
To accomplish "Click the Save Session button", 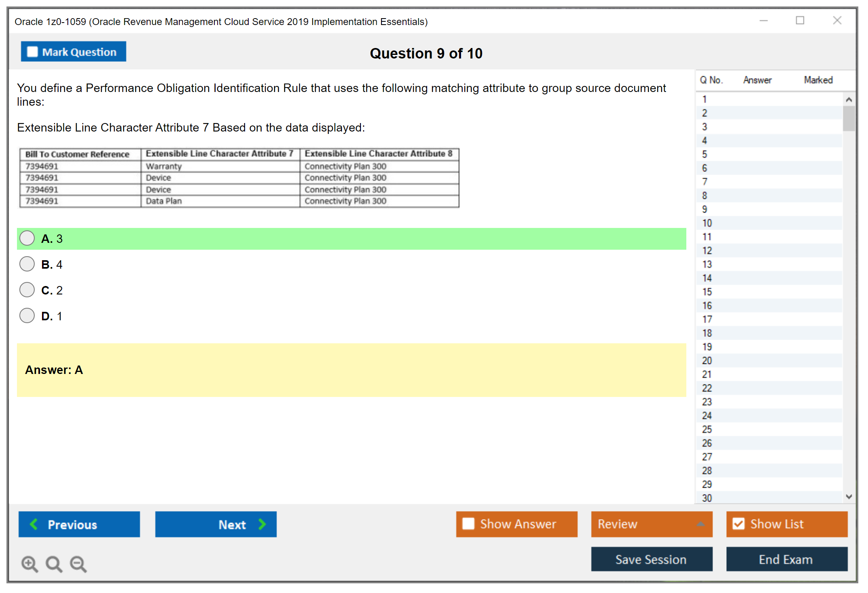I will (x=651, y=560).
